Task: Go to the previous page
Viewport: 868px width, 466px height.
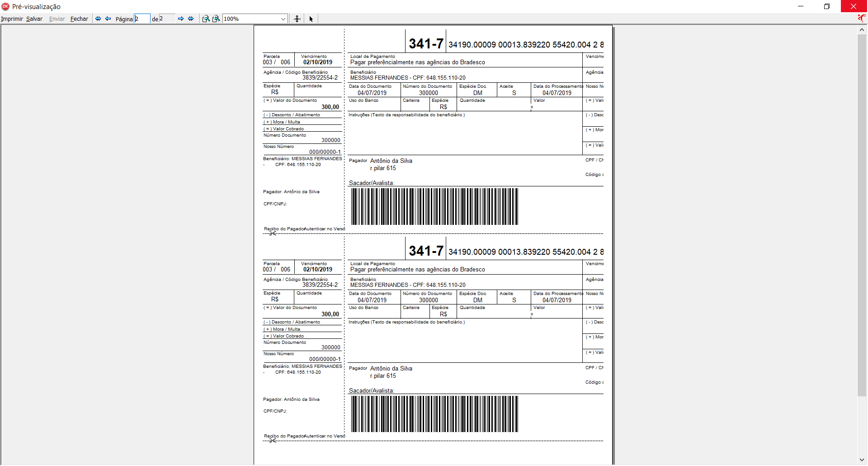Action: tap(108, 19)
